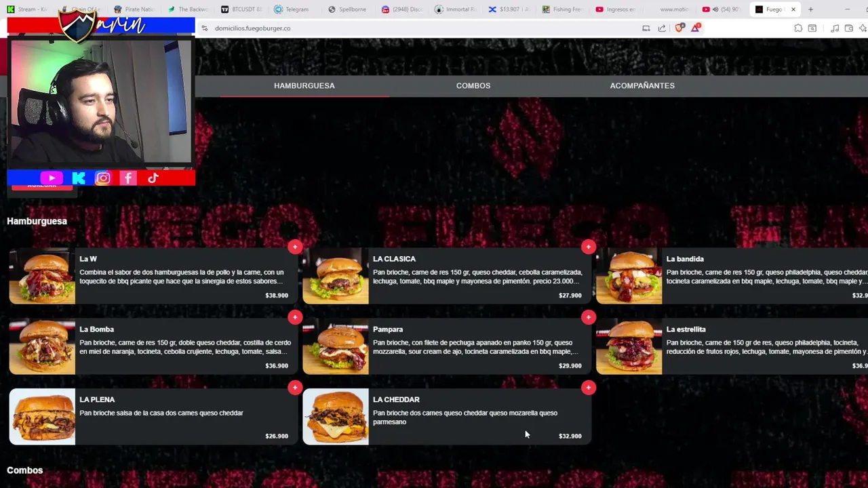868x488 pixels.
Task: Switch to the ACOMPAÑANTES category tab
Action: coord(642,85)
